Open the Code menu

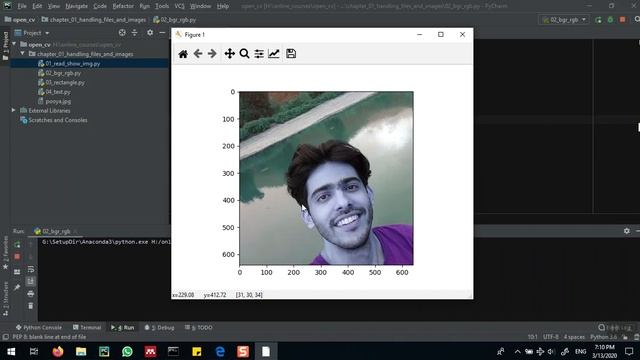pos(100,6)
